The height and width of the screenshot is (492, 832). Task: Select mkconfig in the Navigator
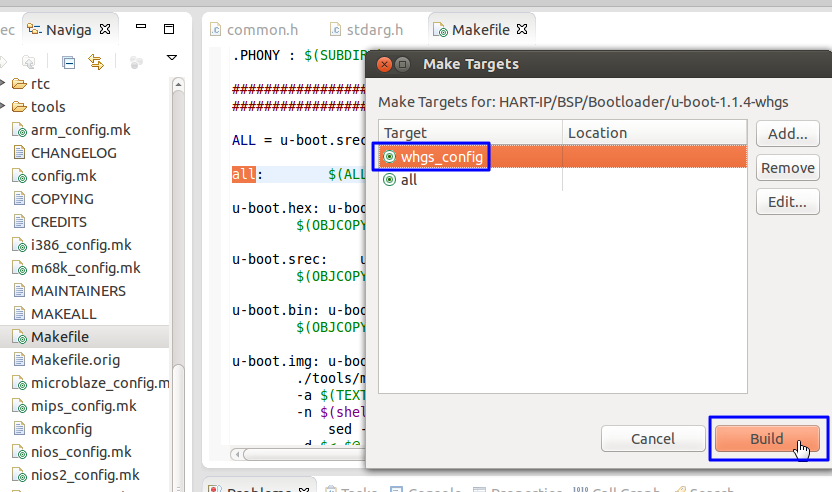tap(62, 429)
